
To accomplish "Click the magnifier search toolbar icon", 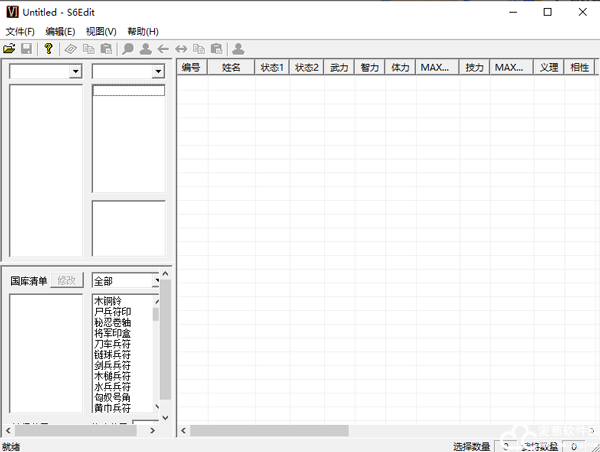I will [x=128, y=48].
